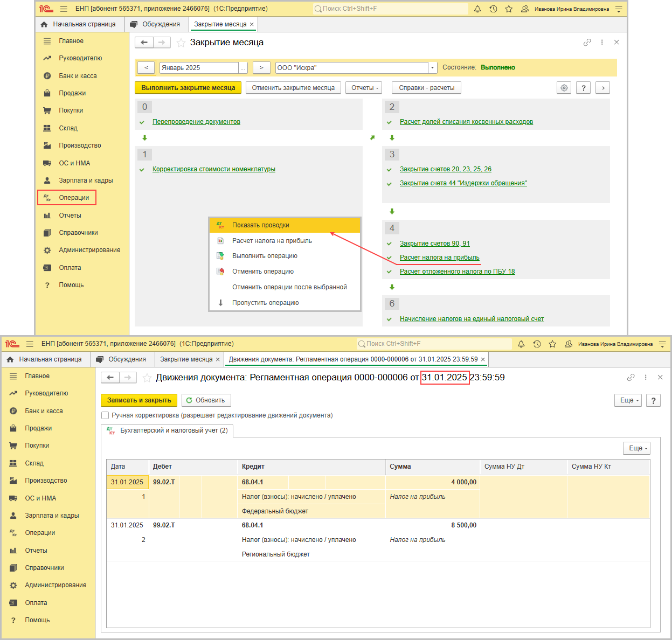Select Пропустить операцию in context menu

pyautogui.click(x=285, y=303)
